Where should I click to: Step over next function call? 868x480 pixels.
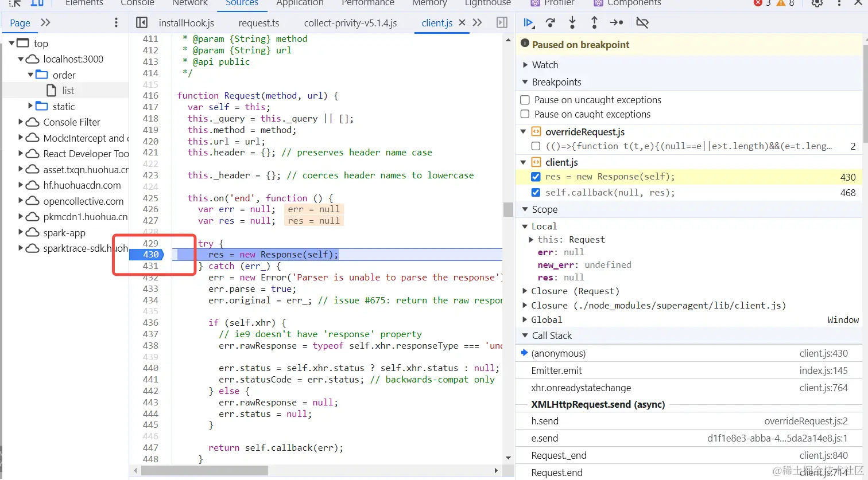click(551, 23)
